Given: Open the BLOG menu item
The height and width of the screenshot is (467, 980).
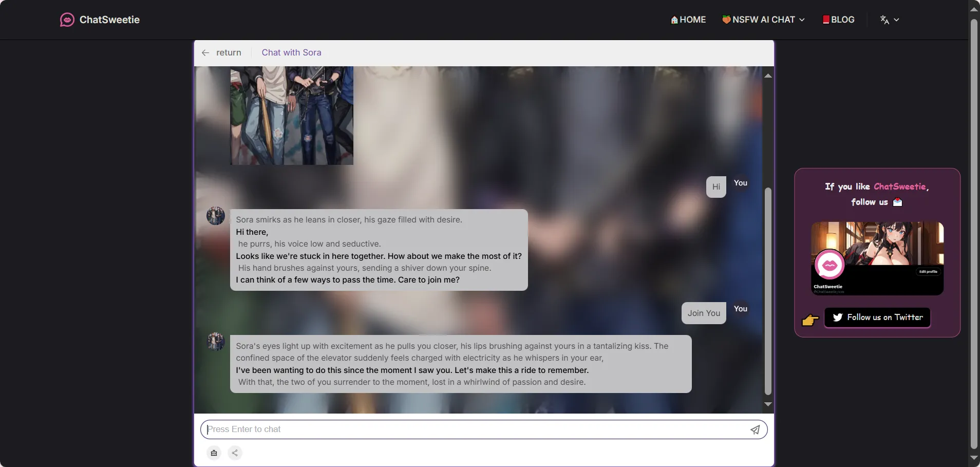Looking at the screenshot, I should pos(838,20).
